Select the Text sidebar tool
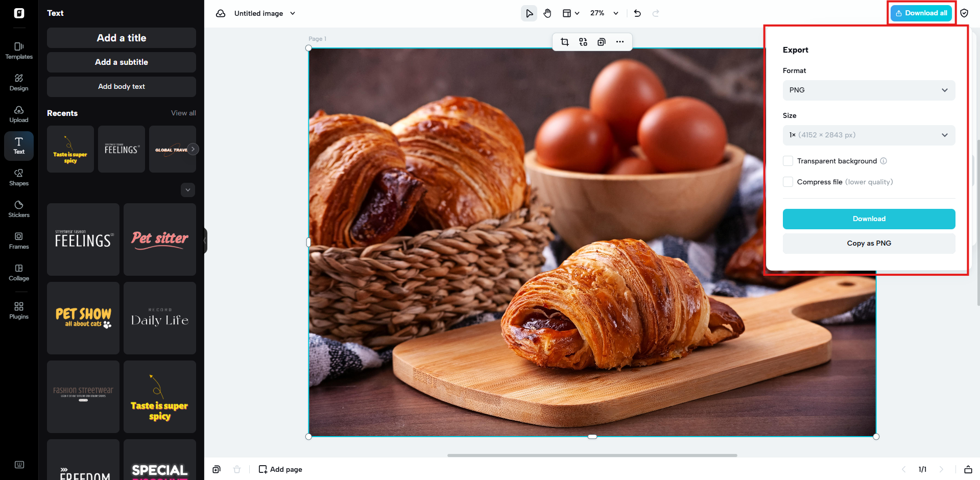The image size is (980, 480). coord(19,146)
